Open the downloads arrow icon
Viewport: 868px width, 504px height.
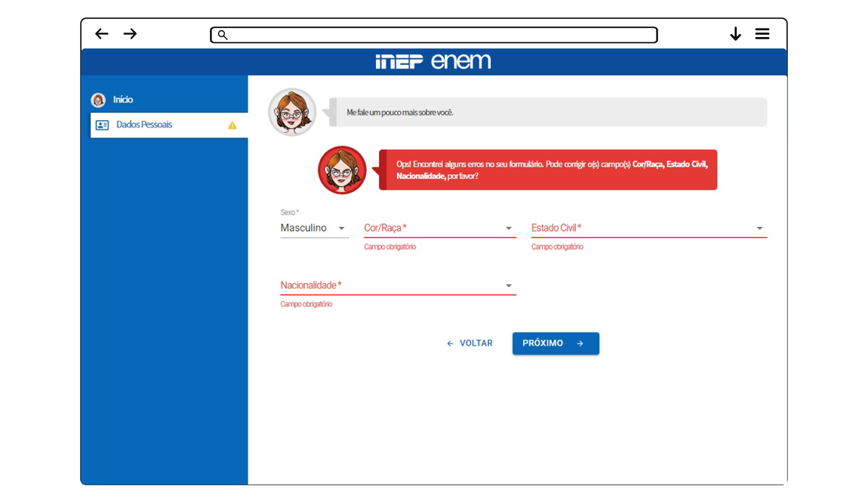click(735, 34)
